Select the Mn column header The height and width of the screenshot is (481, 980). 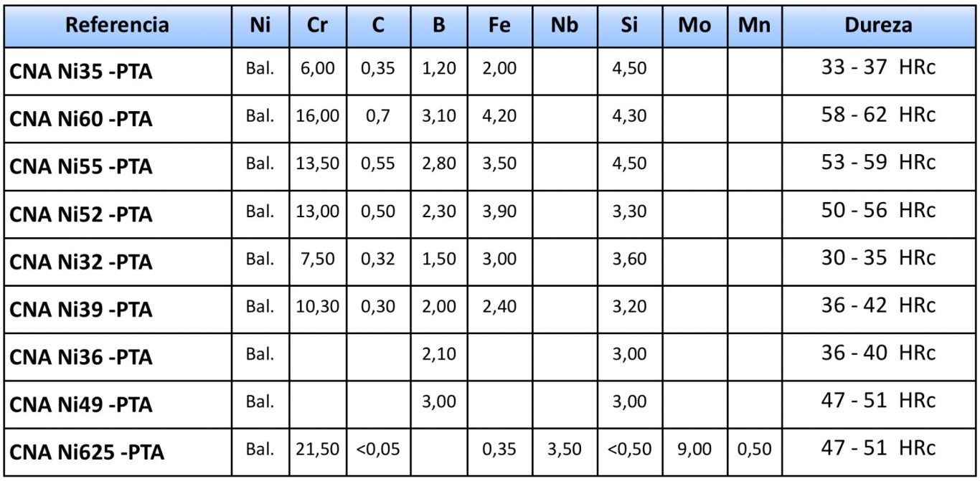tap(753, 25)
